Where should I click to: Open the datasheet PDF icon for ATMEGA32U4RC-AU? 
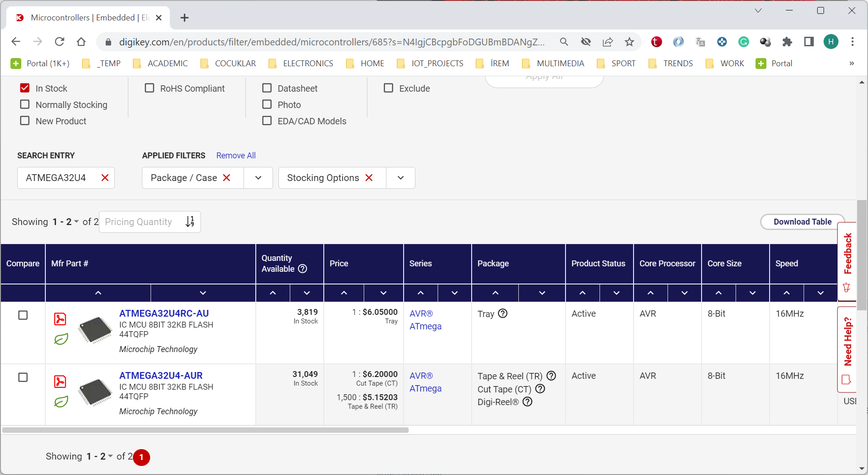(x=60, y=319)
